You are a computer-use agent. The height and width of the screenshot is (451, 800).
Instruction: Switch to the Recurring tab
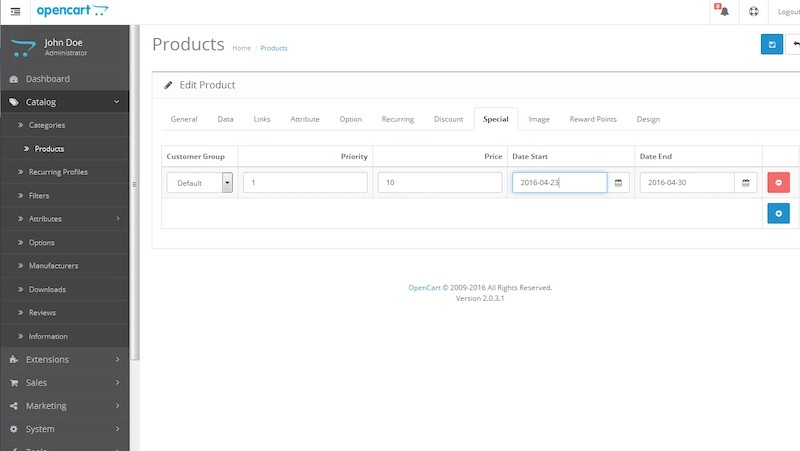point(397,119)
